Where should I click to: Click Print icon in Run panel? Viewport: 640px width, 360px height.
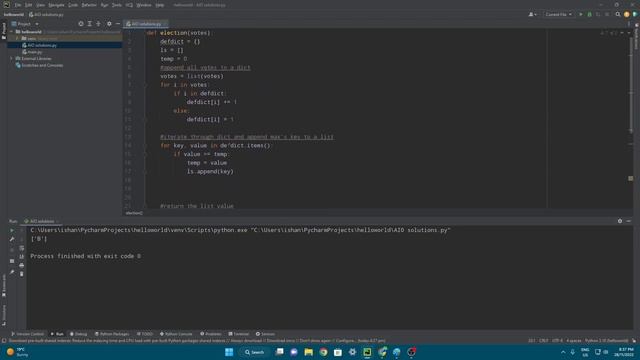point(22,265)
